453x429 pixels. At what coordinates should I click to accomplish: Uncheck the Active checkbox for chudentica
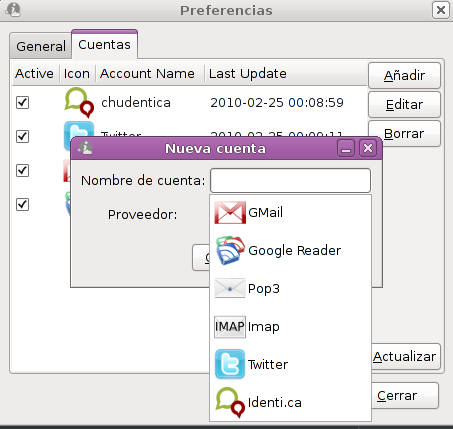(22, 102)
